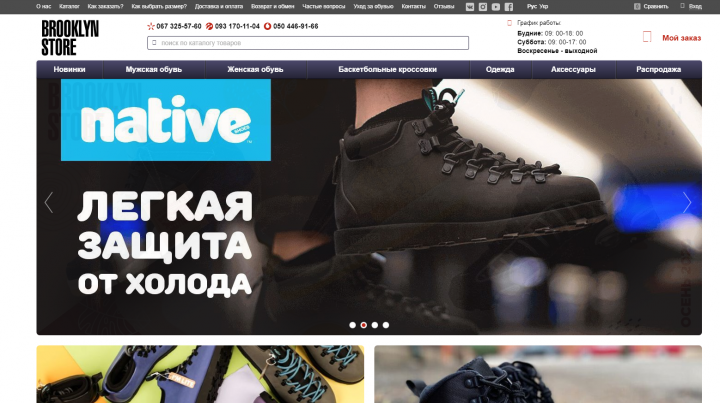Open the Как заказать? link
Image resolution: width=720 pixels, height=403 pixels.
click(x=105, y=6)
